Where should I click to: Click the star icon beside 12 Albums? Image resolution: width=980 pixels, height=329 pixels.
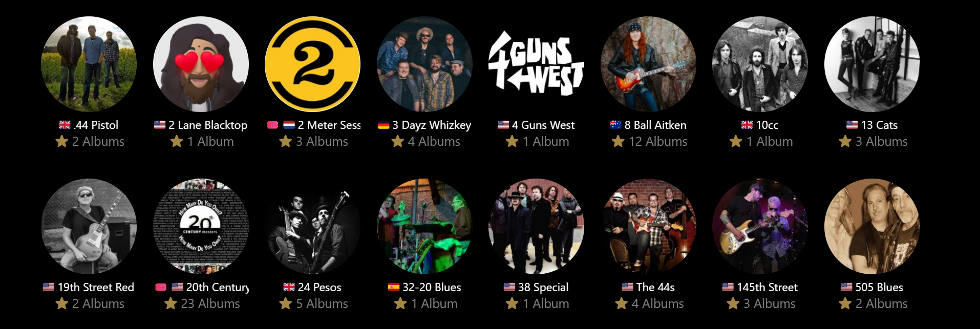coord(618,141)
